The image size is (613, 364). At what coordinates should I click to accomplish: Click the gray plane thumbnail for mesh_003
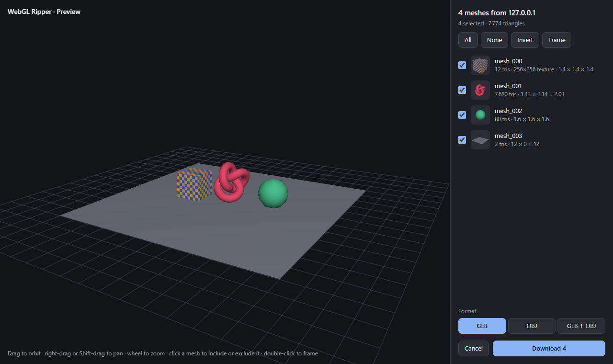click(x=480, y=140)
